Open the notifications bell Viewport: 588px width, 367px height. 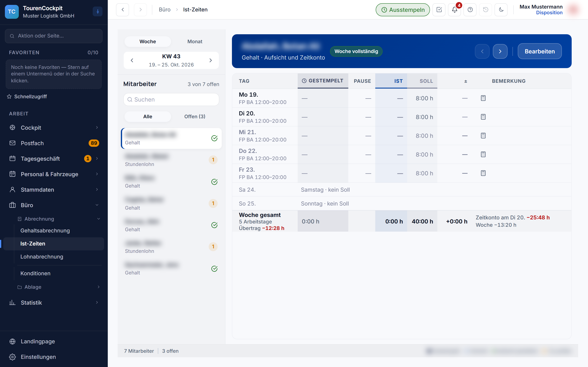454,10
